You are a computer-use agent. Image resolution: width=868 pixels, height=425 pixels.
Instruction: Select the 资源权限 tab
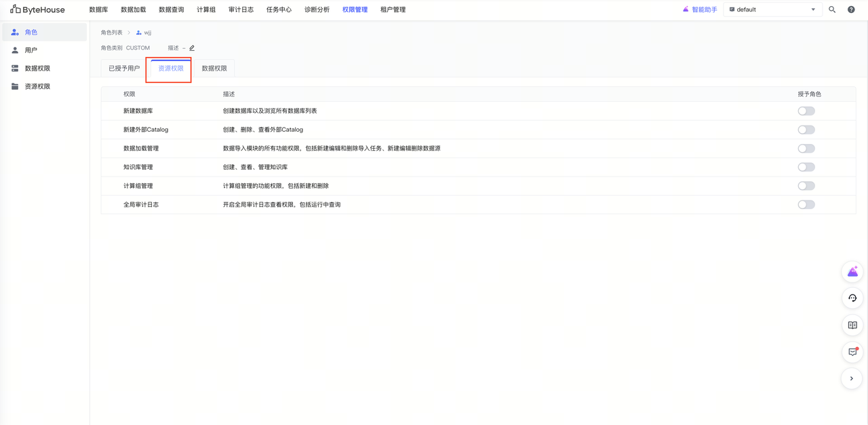(171, 69)
